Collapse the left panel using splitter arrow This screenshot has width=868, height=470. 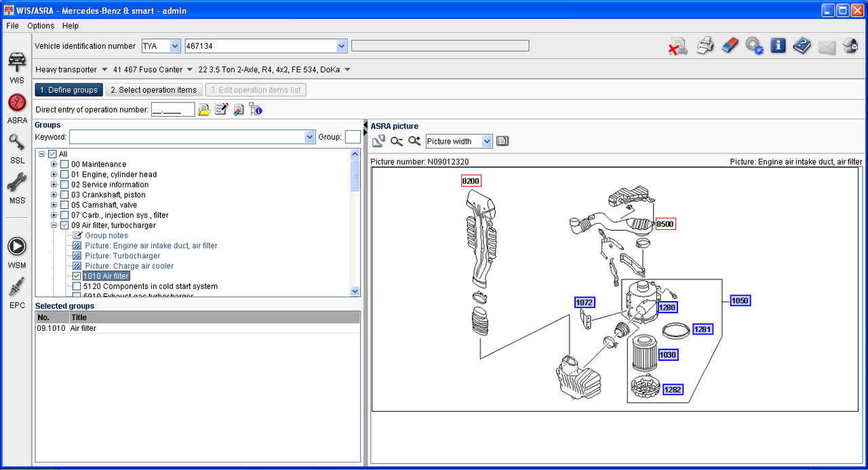[x=366, y=124]
